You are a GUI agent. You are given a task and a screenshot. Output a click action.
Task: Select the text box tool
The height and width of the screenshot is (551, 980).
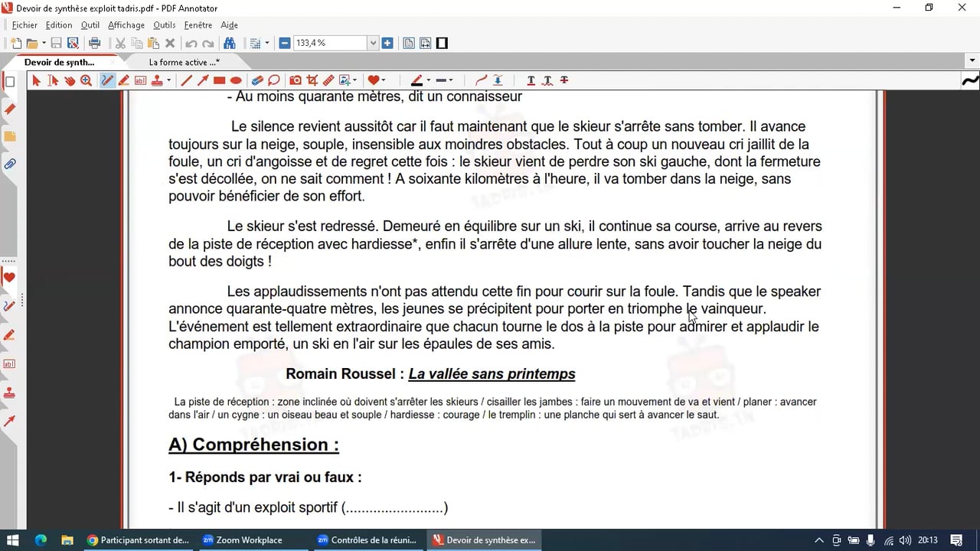(x=141, y=80)
